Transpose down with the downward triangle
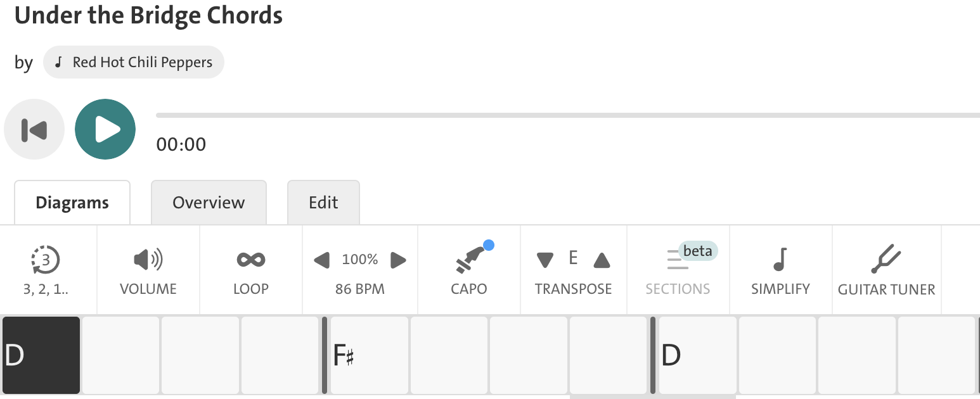The width and height of the screenshot is (980, 399). coord(545,260)
